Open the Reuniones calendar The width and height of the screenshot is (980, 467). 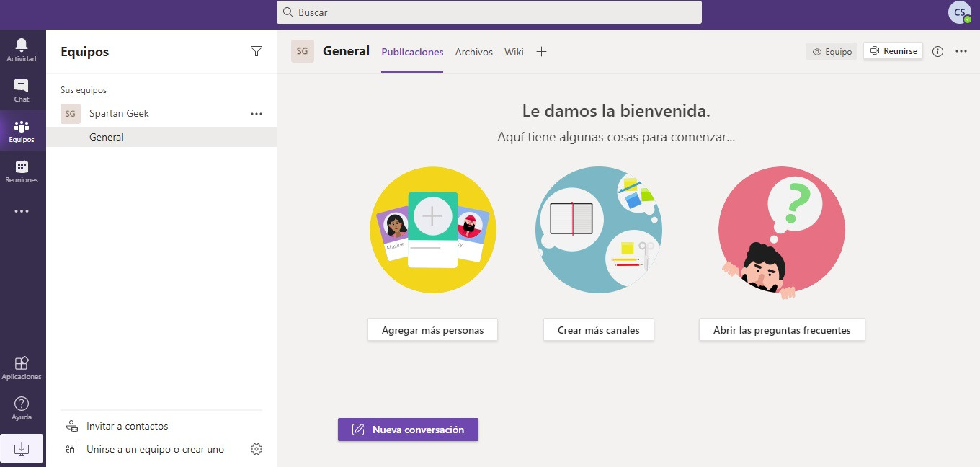click(x=22, y=171)
